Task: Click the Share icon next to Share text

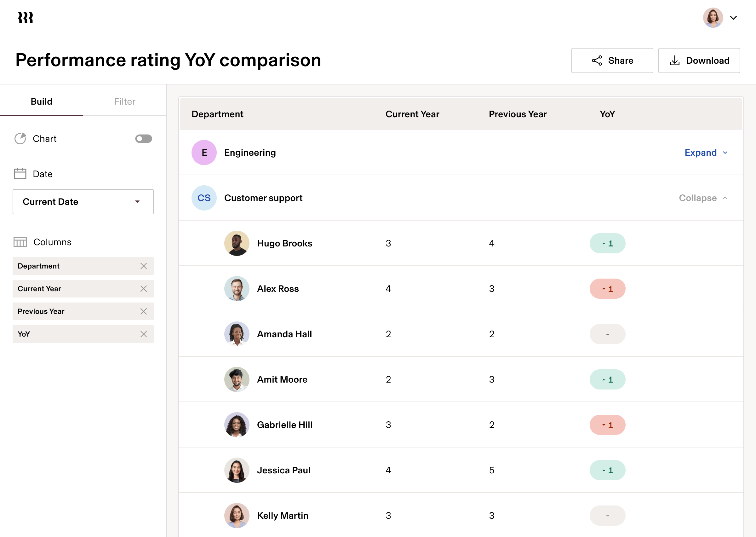Action: [x=596, y=60]
